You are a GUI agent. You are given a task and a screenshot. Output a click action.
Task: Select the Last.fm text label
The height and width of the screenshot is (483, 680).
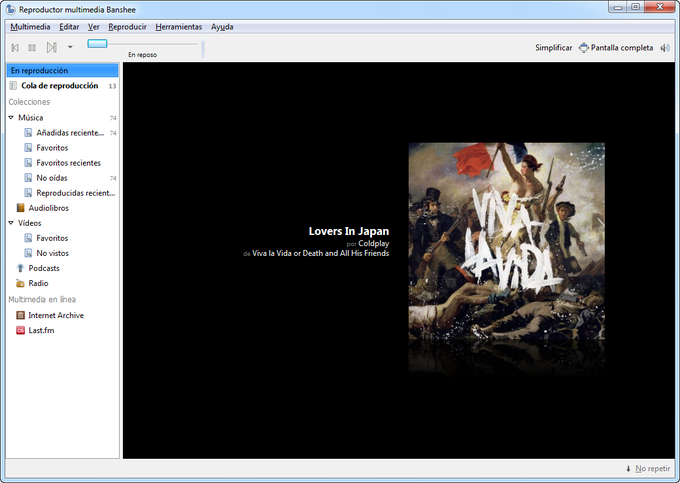(41, 330)
